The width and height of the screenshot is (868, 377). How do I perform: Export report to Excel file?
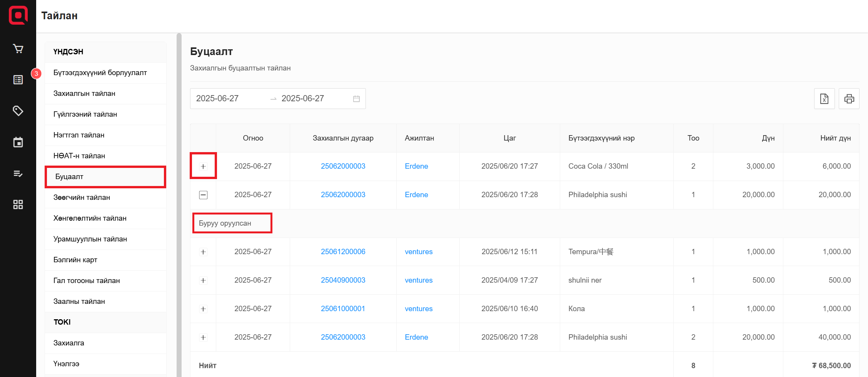(x=824, y=99)
